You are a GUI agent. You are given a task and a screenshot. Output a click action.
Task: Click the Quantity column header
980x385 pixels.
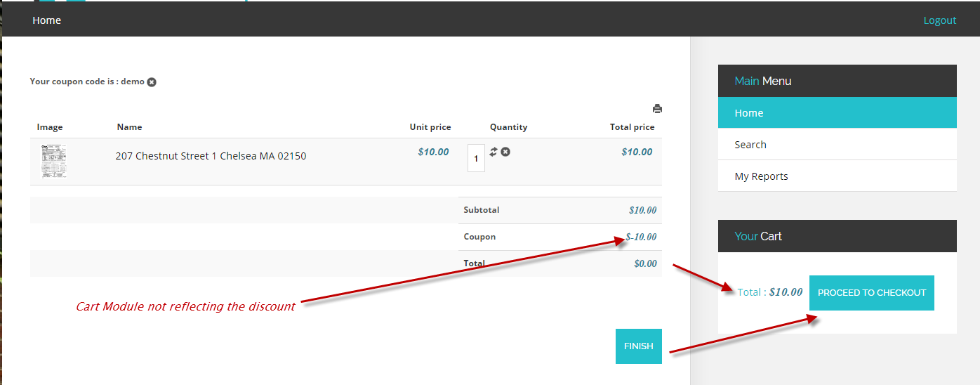pos(508,127)
